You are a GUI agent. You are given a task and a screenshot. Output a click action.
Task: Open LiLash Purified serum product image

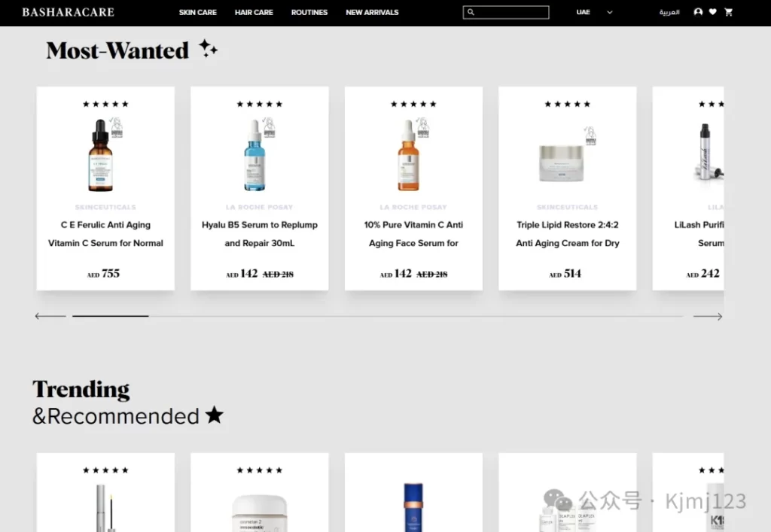click(708, 151)
